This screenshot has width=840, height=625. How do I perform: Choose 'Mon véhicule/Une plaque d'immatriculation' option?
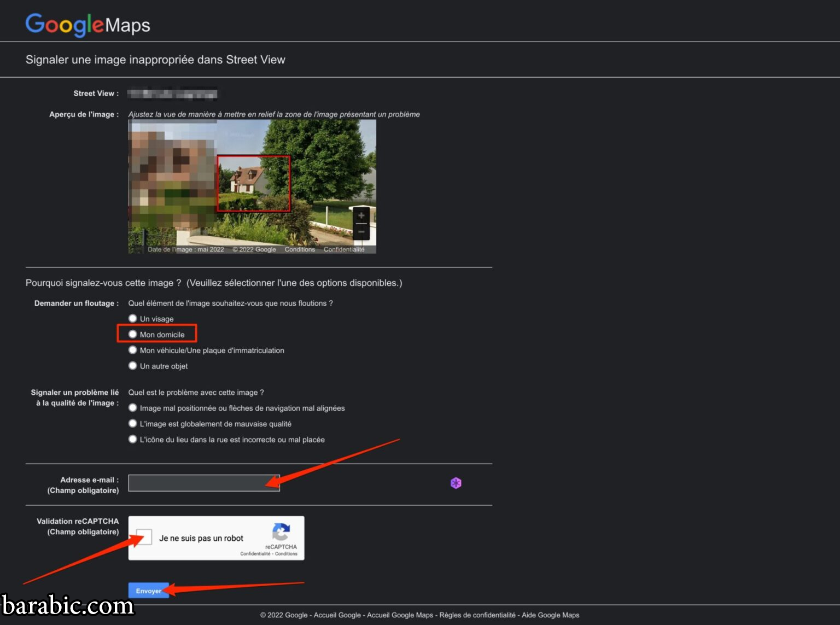(x=132, y=350)
